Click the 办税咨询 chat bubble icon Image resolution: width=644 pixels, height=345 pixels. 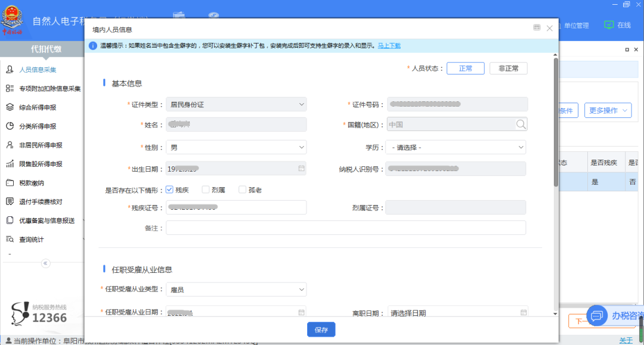pos(597,316)
